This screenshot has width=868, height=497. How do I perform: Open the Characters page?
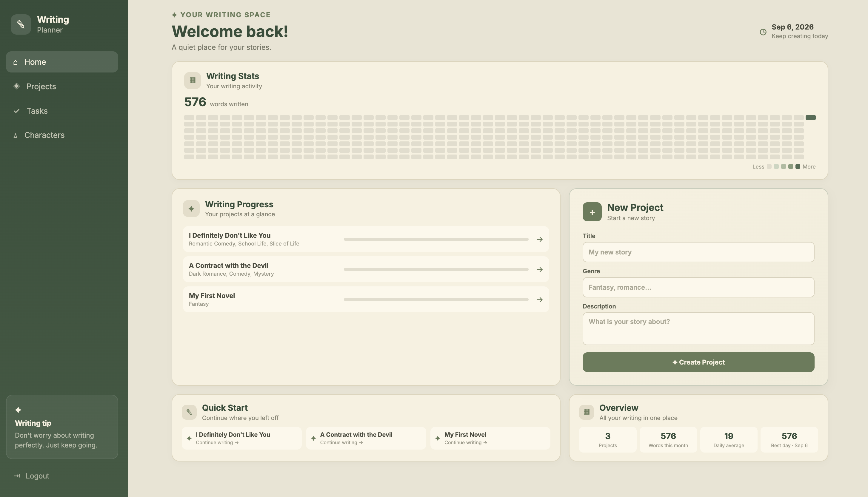click(x=62, y=135)
